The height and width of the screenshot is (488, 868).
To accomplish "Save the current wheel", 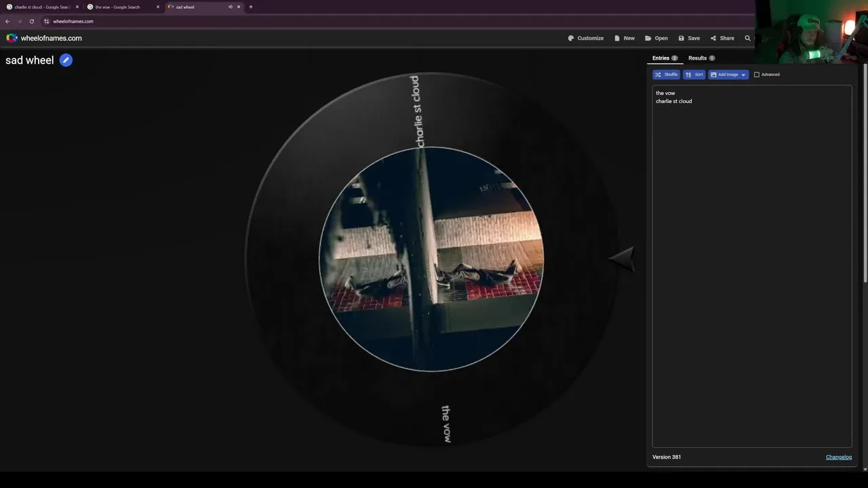I will [x=689, y=38].
